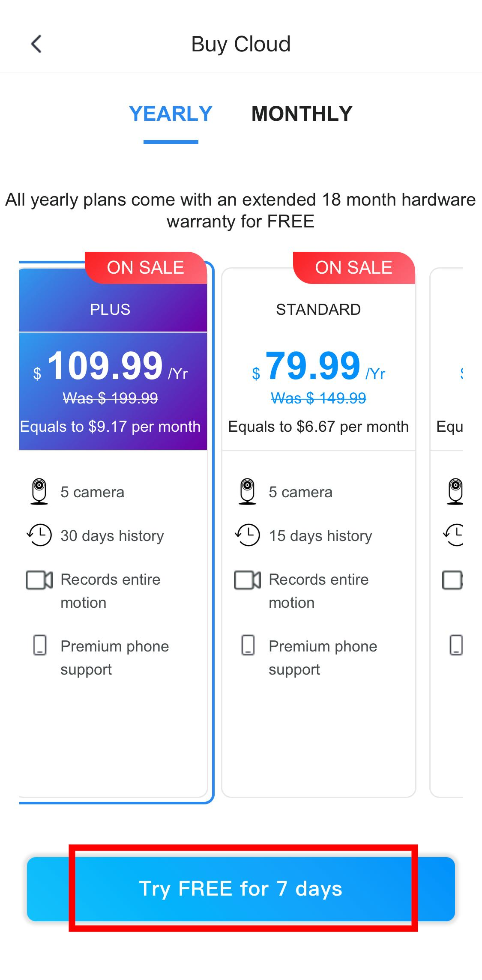Tap the phone icon in STANDARD plan

248,645
